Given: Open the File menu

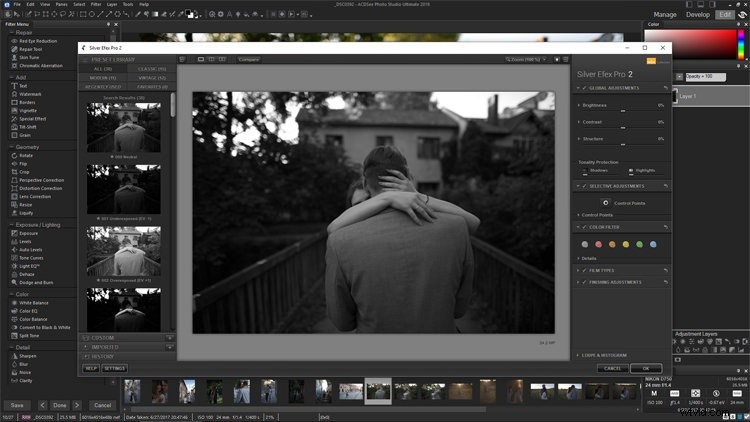Looking at the screenshot, I should click(x=17, y=4).
